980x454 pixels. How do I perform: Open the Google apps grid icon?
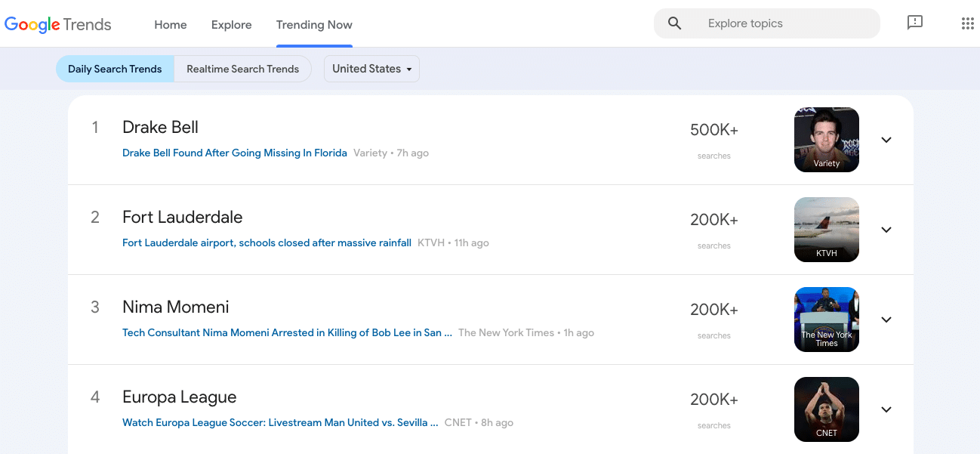[x=968, y=23]
